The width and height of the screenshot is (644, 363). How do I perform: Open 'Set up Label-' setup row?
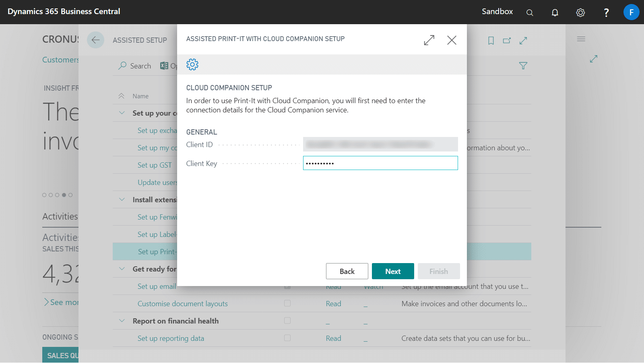(x=157, y=234)
